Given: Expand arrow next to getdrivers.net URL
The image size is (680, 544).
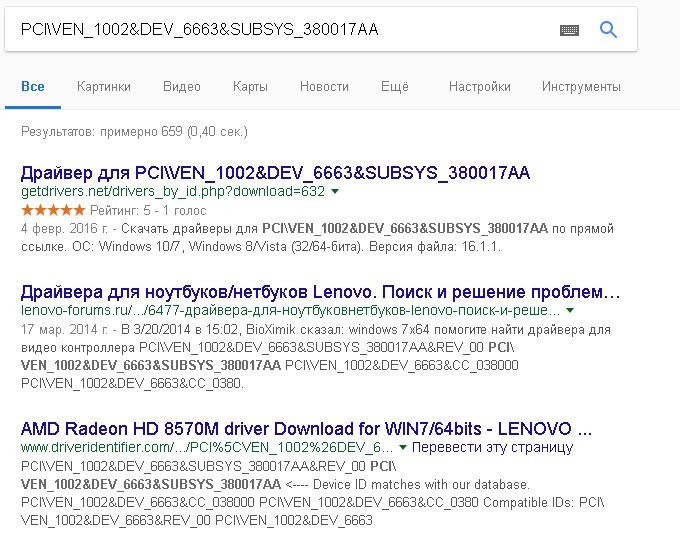Looking at the screenshot, I should click(335, 191).
